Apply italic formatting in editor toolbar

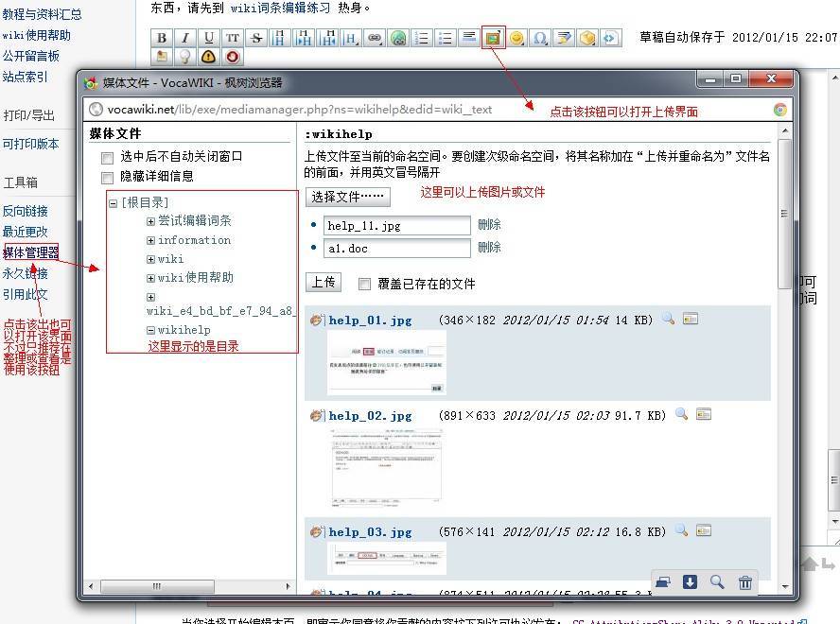(x=185, y=38)
